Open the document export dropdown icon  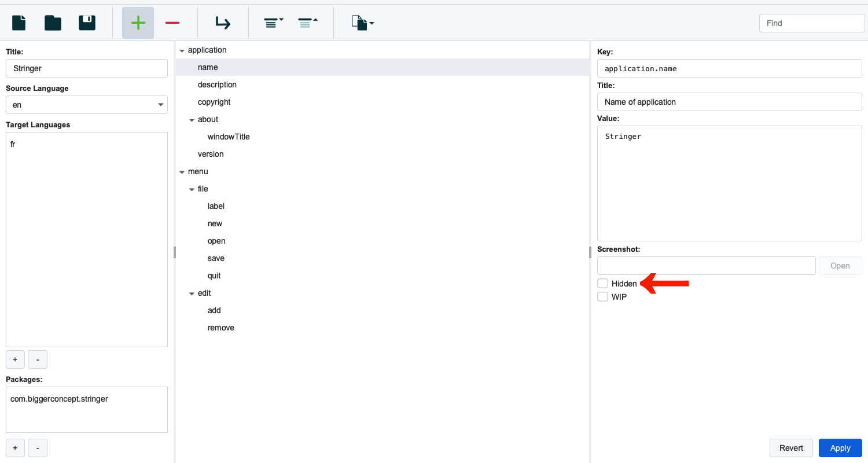tap(362, 23)
